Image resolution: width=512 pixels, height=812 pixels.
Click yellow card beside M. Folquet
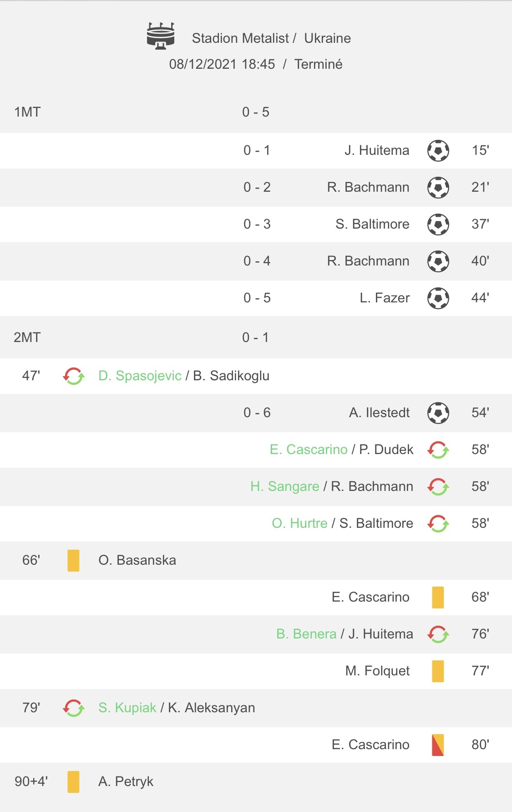[438, 671]
